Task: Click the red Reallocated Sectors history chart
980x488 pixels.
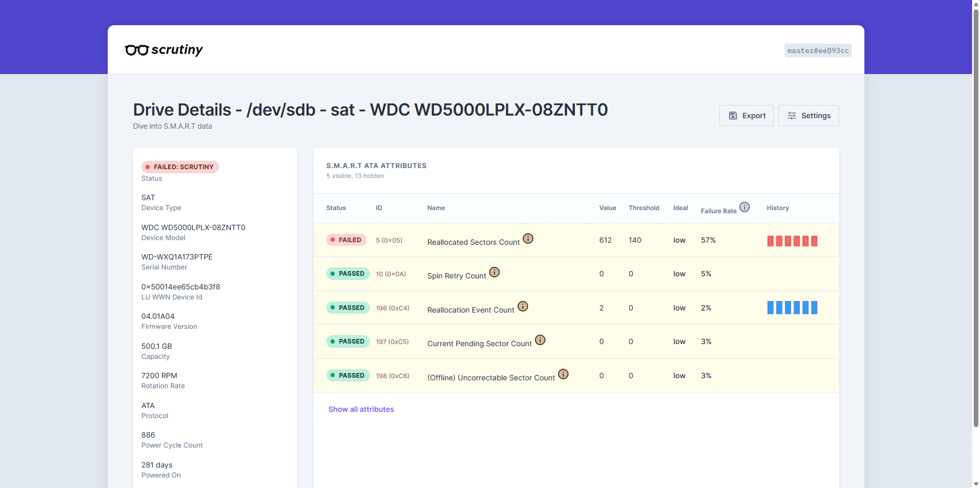Action: [x=792, y=241]
